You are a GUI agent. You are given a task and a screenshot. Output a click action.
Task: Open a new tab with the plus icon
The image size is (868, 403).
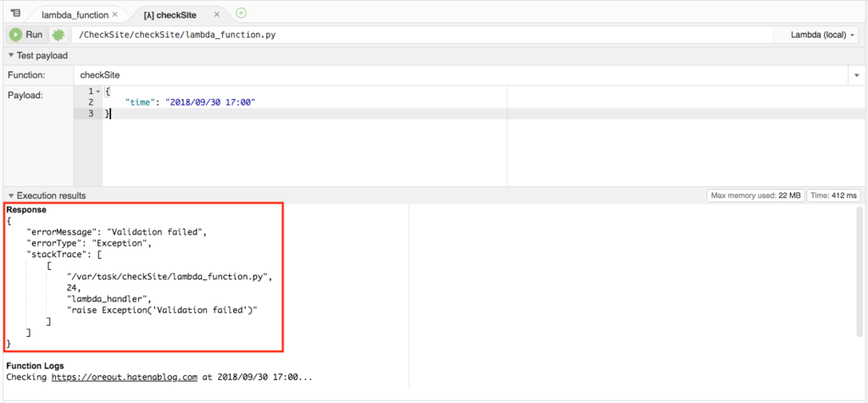pos(241,13)
